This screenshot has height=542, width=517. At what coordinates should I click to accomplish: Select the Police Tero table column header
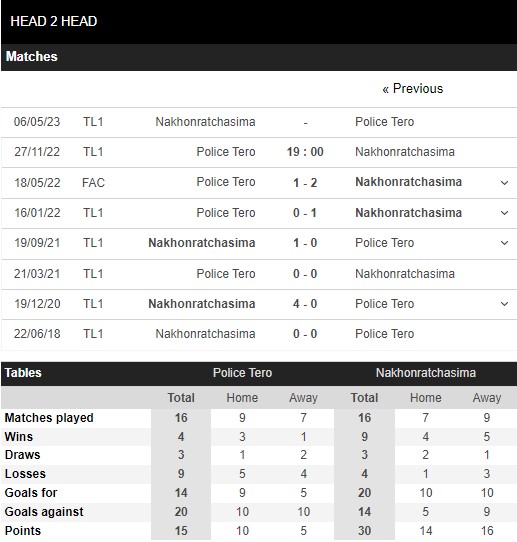242,373
